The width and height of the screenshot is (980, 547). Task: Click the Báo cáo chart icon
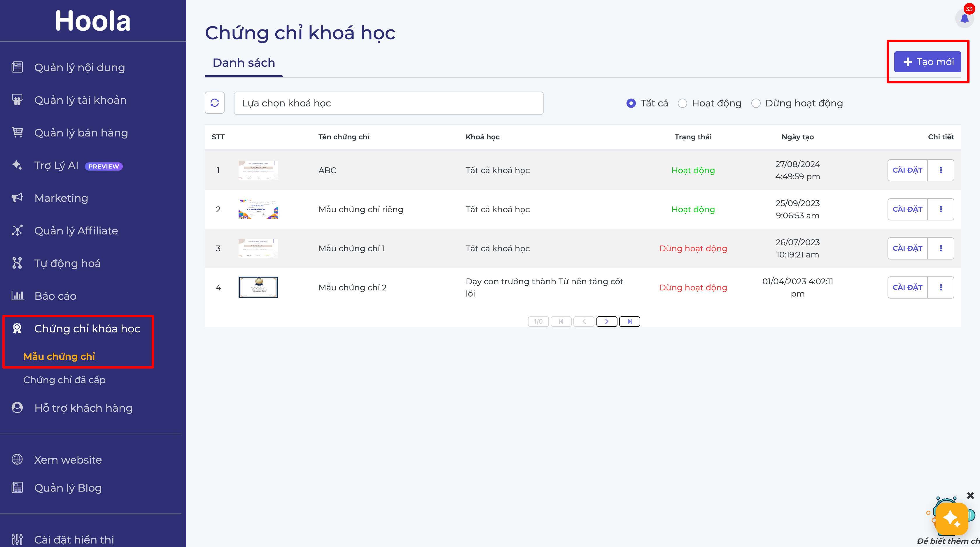pyautogui.click(x=17, y=296)
